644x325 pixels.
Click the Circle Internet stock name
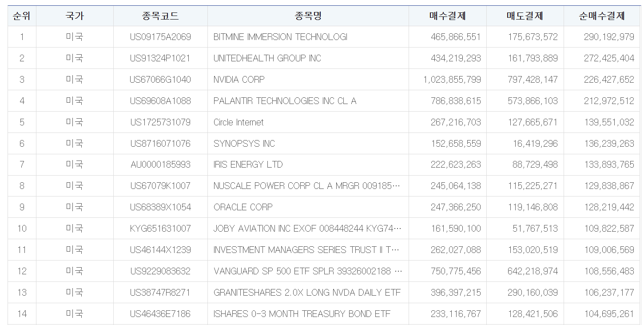239,122
